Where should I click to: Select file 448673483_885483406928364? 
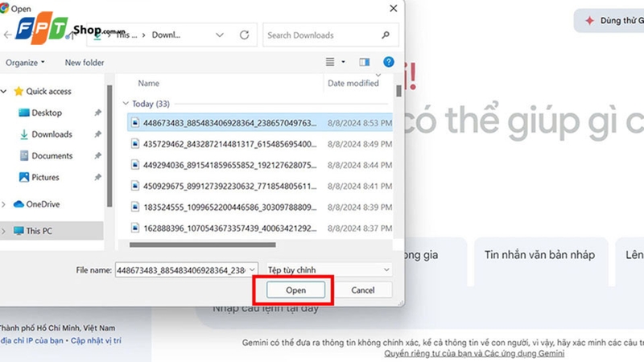(259, 123)
